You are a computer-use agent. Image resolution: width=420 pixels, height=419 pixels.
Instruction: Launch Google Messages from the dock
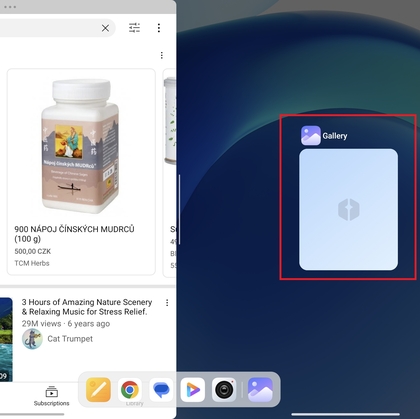161,389
